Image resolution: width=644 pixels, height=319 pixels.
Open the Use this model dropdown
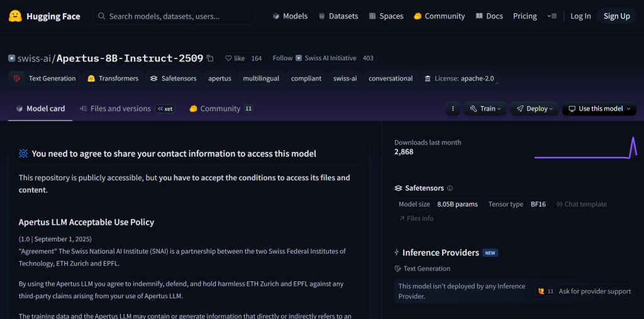pos(599,109)
